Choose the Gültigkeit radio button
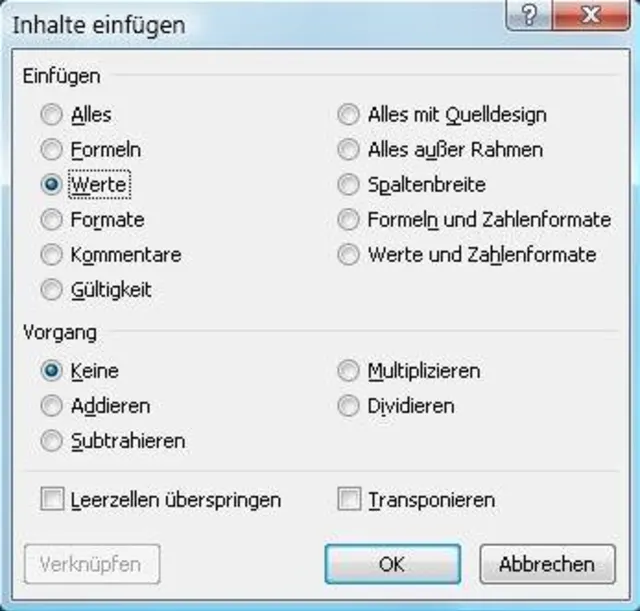 [x=51, y=290]
